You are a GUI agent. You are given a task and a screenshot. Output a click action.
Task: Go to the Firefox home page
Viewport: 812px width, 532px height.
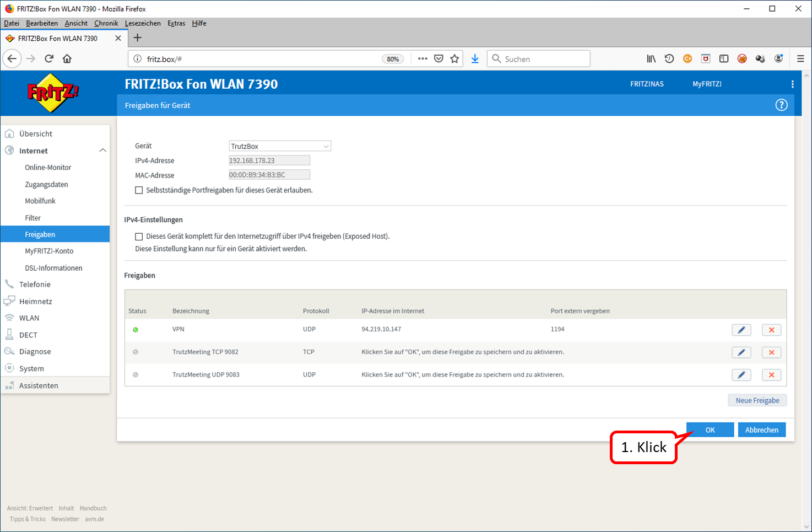click(67, 58)
